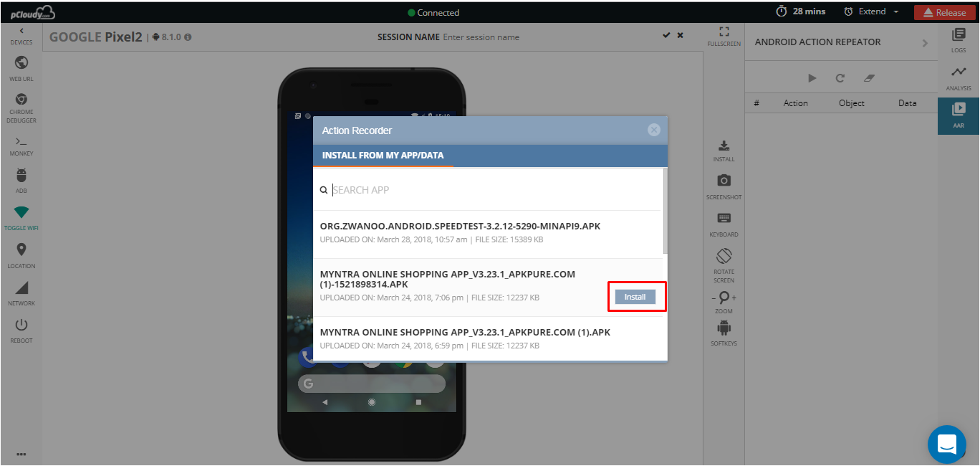The image size is (980, 466).
Task: Close the Action Recorder dialog
Action: 653,130
